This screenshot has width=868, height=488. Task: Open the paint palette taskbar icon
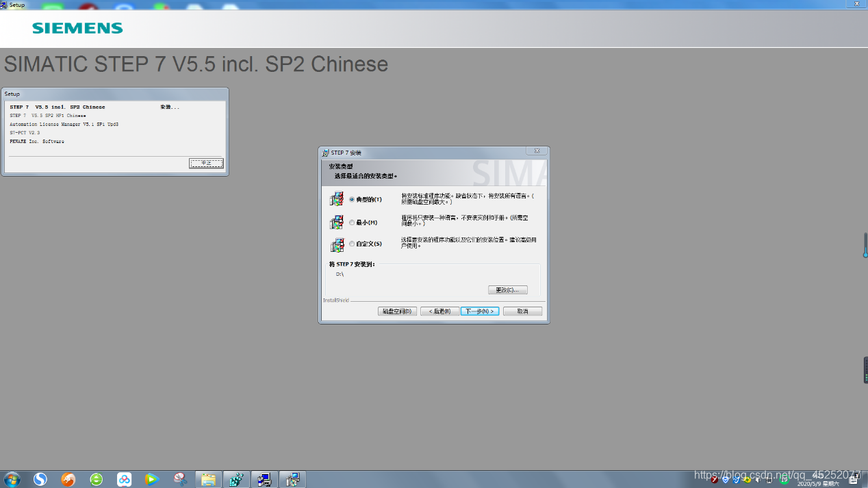[x=180, y=479]
